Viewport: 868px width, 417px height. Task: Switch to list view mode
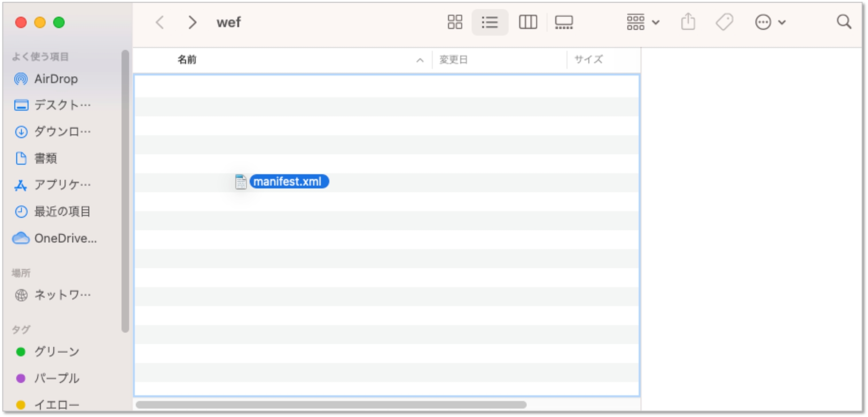point(489,22)
